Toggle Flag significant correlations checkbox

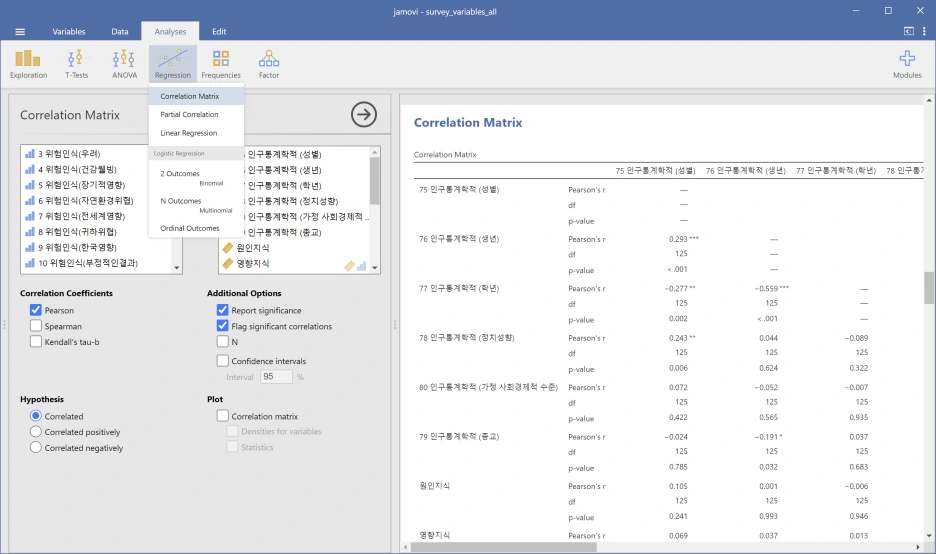(x=223, y=325)
